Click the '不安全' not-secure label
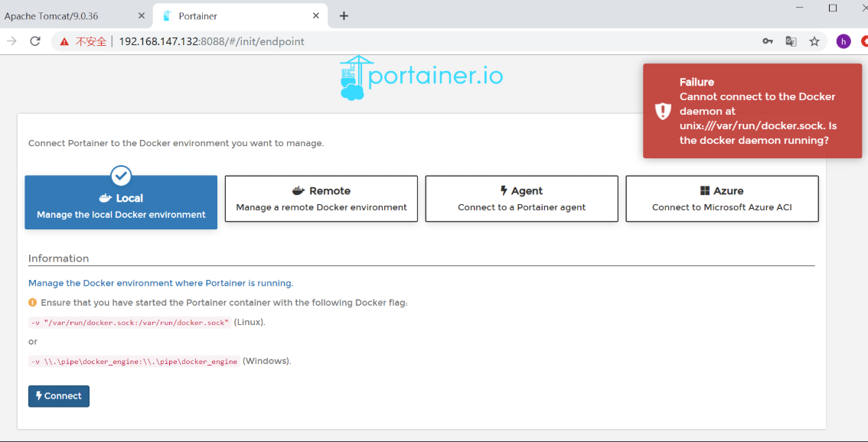 point(91,41)
